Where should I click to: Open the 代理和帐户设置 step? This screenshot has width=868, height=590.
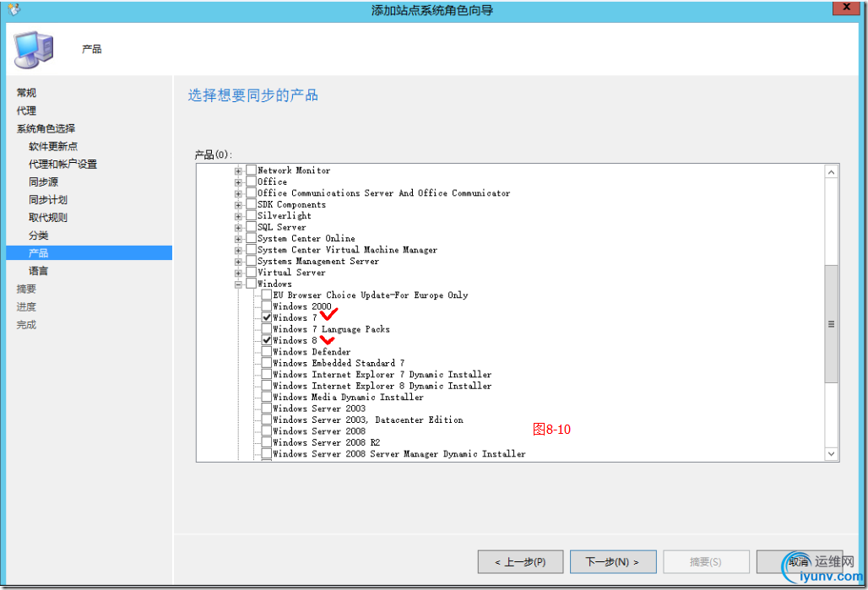(x=62, y=164)
